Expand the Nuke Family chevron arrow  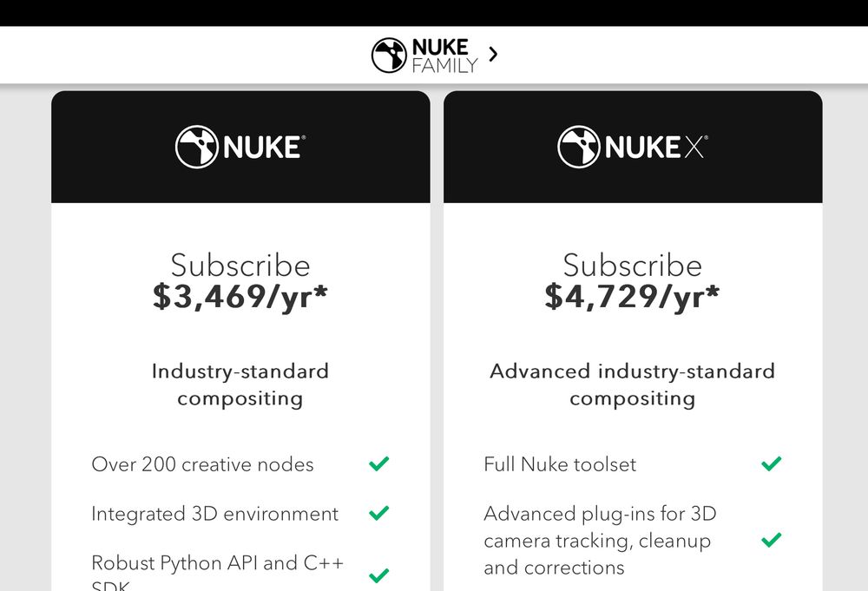tap(493, 54)
